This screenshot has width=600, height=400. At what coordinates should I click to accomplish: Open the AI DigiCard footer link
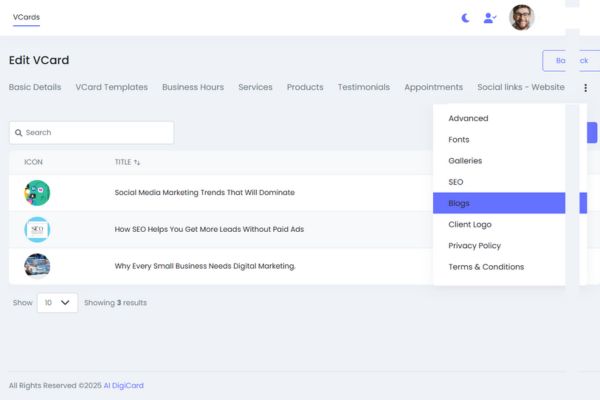click(x=124, y=385)
